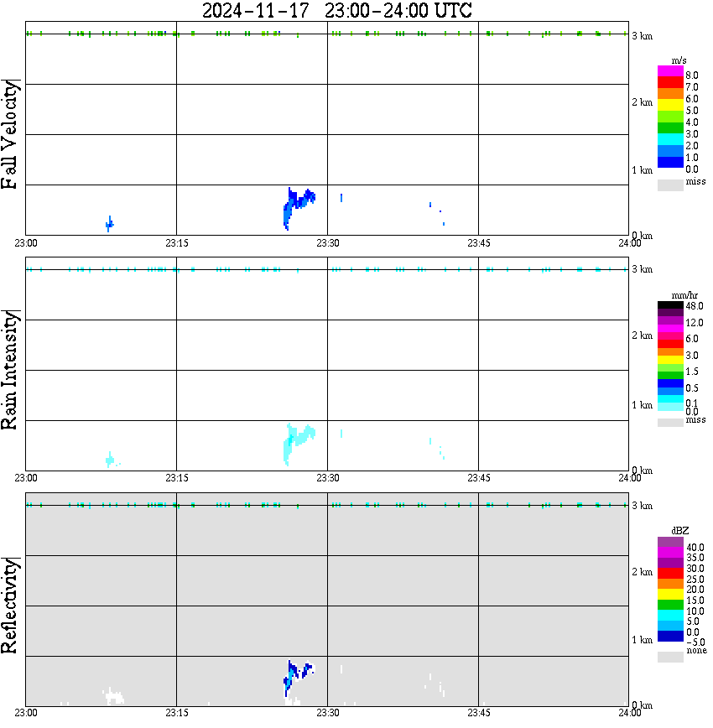Click the 3 km label beside Reflectivity panel
The width and height of the screenshot is (713, 728).
coord(642,505)
